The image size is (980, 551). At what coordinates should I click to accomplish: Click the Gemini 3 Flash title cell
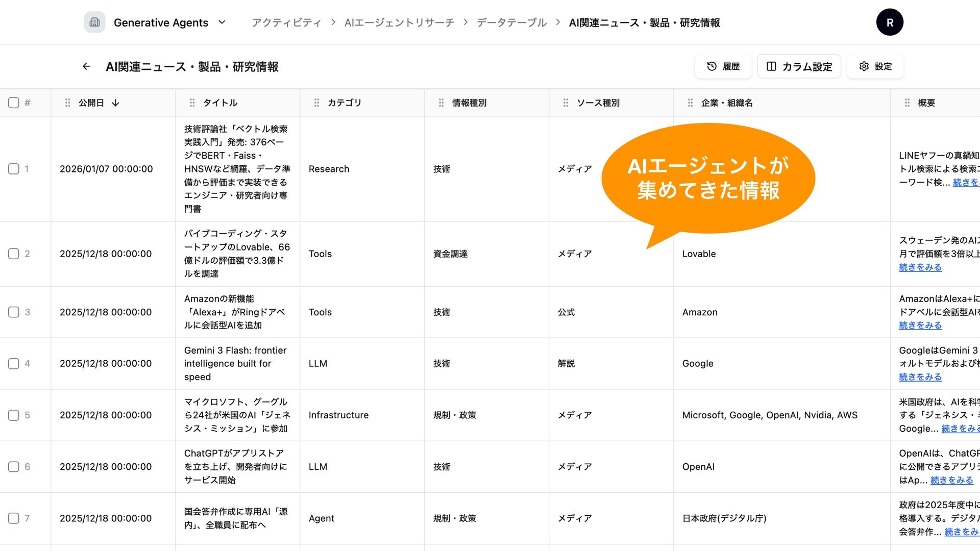(235, 363)
